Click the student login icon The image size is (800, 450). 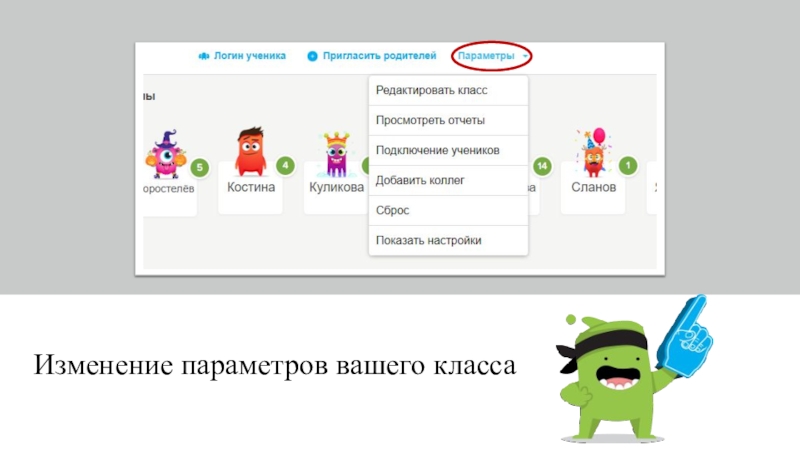(x=204, y=57)
